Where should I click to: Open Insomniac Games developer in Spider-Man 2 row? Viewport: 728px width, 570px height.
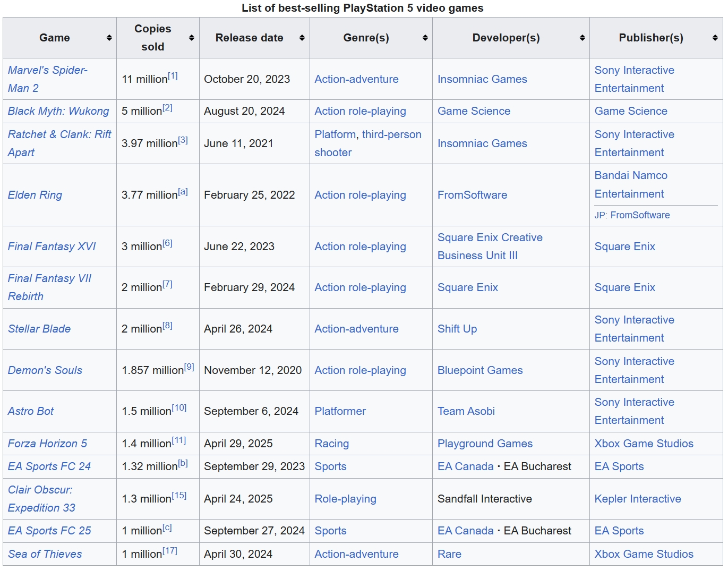pos(483,79)
